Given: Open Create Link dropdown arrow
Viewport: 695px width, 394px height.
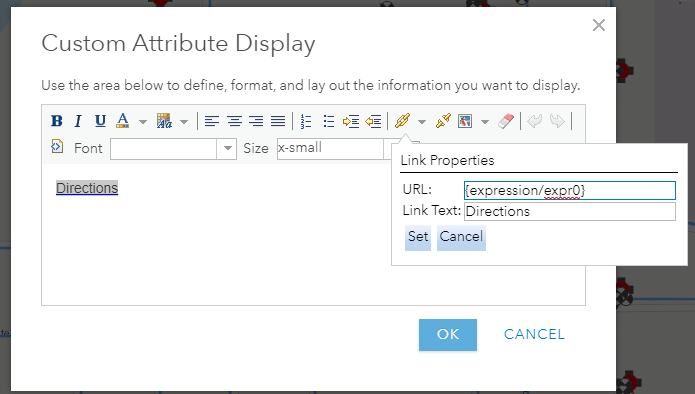Looking at the screenshot, I should point(422,121).
